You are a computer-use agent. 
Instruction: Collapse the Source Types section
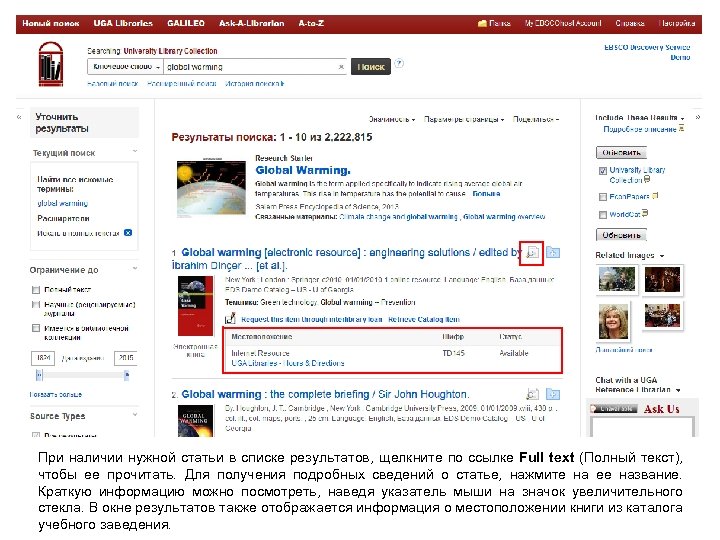click(135, 415)
